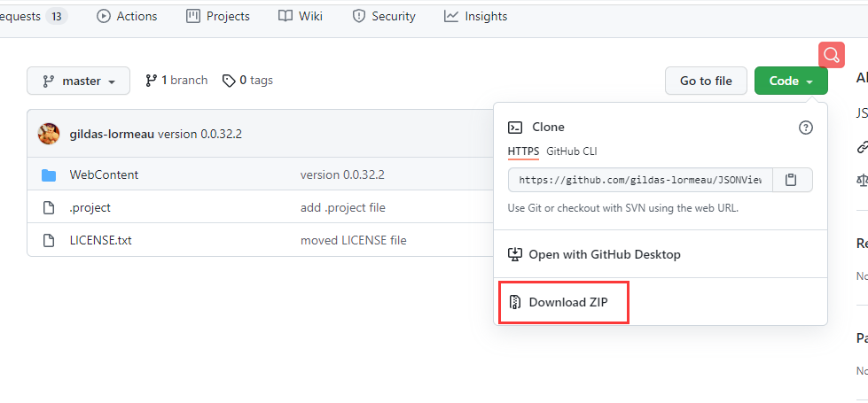Expand the master branch dropdown
The width and height of the screenshot is (868, 403).
click(78, 81)
